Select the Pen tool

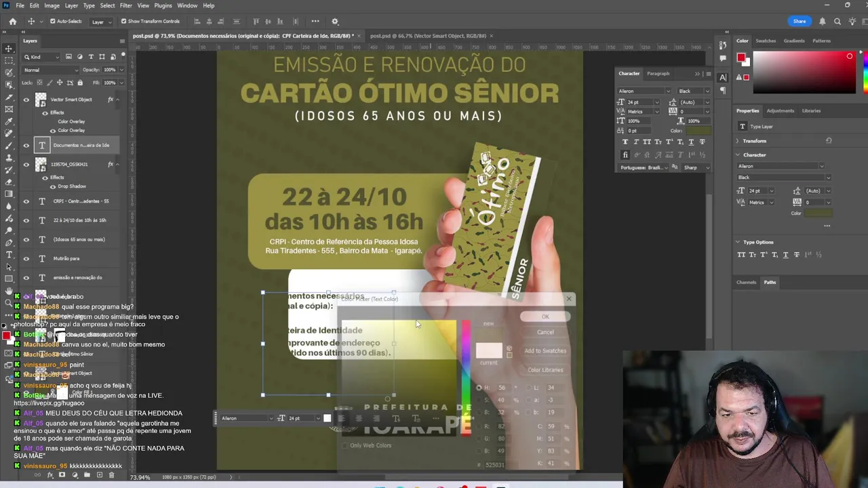(x=9, y=243)
